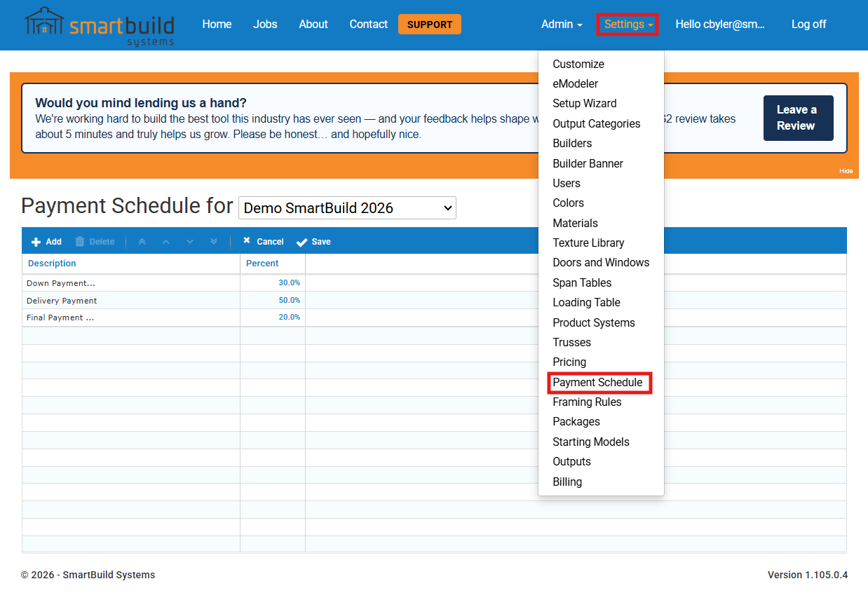Expand the Admin menu
Image resolution: width=868 pixels, height=600 pixels.
click(562, 25)
